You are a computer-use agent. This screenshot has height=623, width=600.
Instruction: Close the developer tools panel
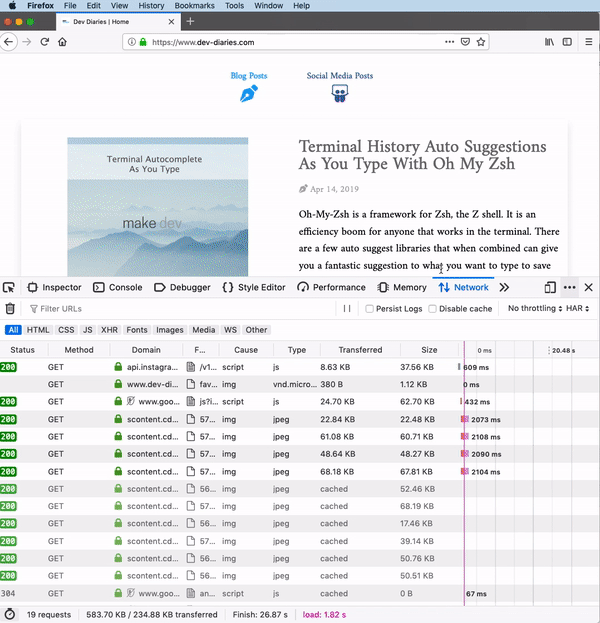pyautogui.click(x=588, y=287)
